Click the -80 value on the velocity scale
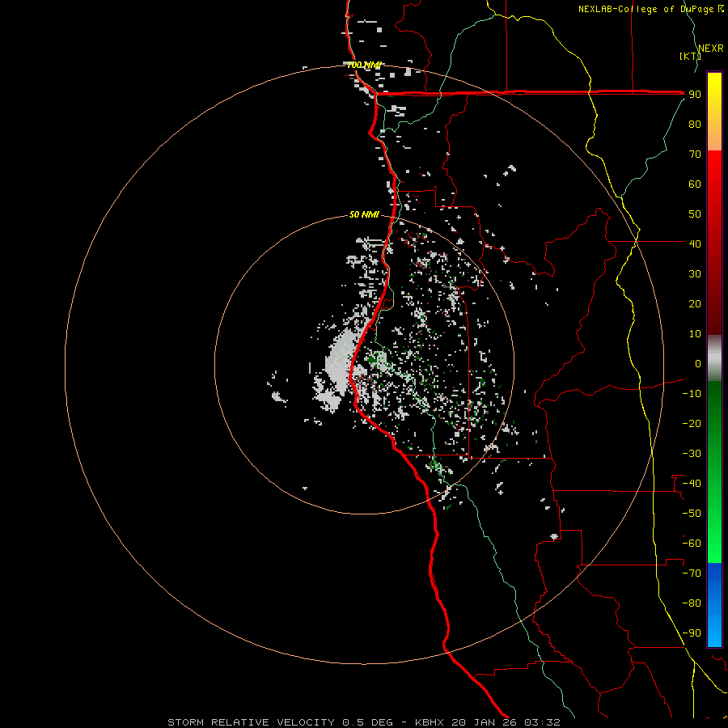This screenshot has height=728, width=728. [x=692, y=603]
